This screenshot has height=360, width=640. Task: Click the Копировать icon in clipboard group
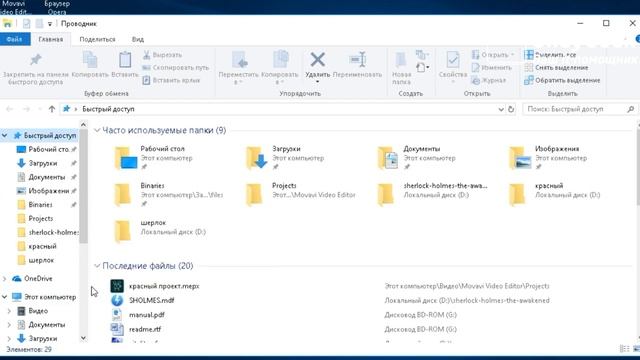tap(90, 60)
